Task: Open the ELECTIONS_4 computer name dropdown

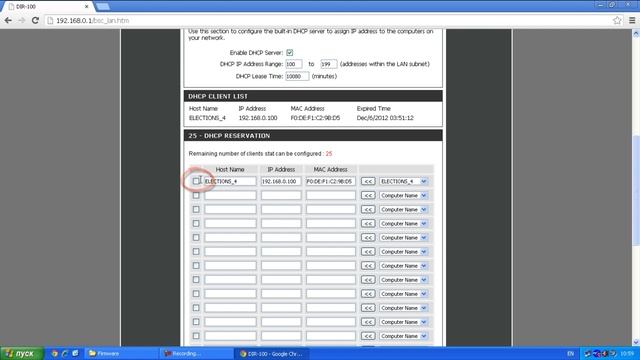Action: (x=404, y=181)
